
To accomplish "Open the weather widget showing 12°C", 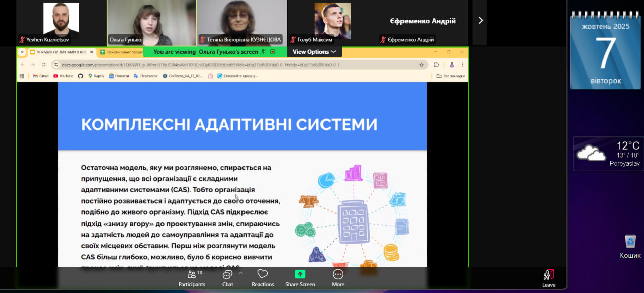I will [x=608, y=154].
